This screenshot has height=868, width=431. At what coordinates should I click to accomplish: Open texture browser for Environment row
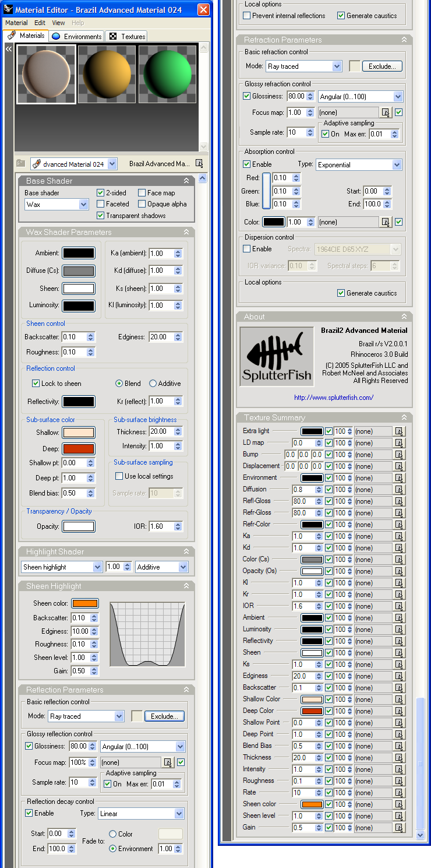(x=399, y=478)
